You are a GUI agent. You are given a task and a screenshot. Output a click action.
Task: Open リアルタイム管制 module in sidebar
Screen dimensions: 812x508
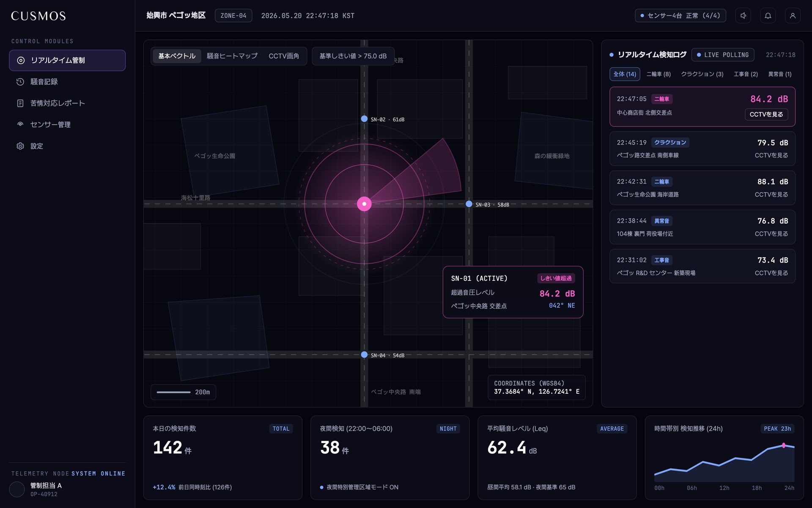(67, 60)
